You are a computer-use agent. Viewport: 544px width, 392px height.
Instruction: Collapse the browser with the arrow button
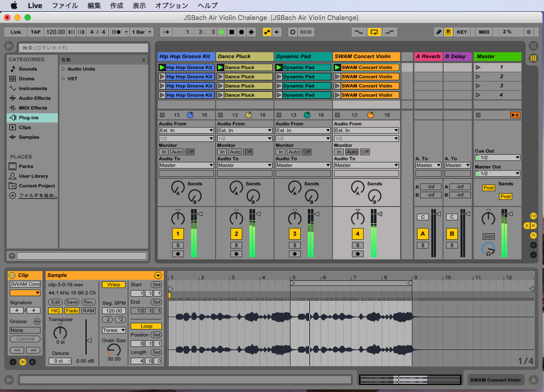point(9,46)
